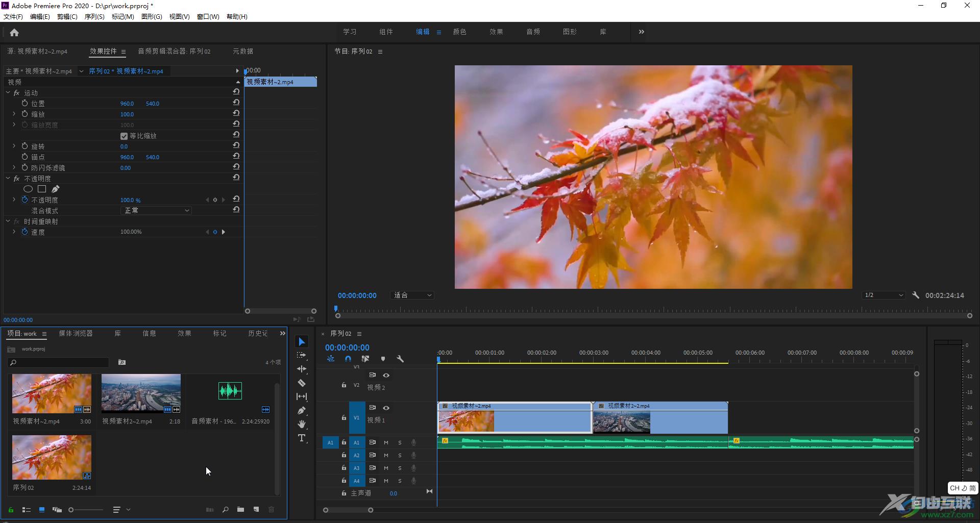The height and width of the screenshot is (523, 980).
Task: Click the timeline add marker icon
Action: click(x=383, y=359)
